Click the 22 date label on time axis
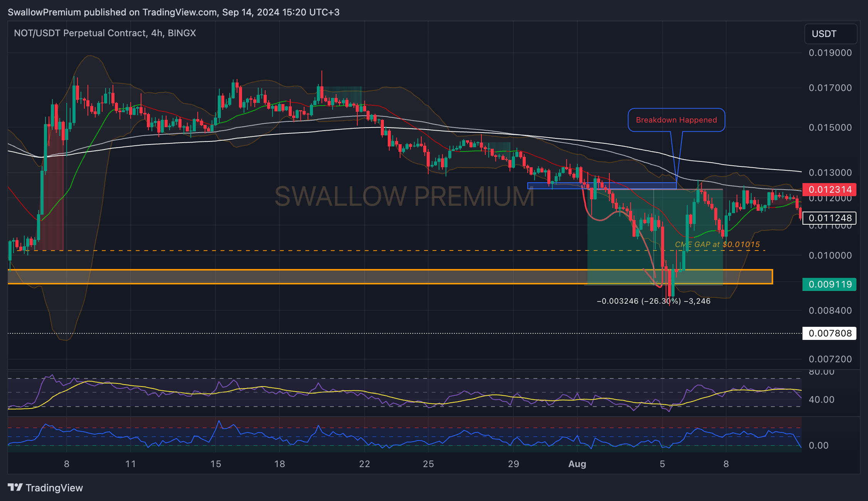Viewport: 868px width, 501px height. [x=364, y=464]
